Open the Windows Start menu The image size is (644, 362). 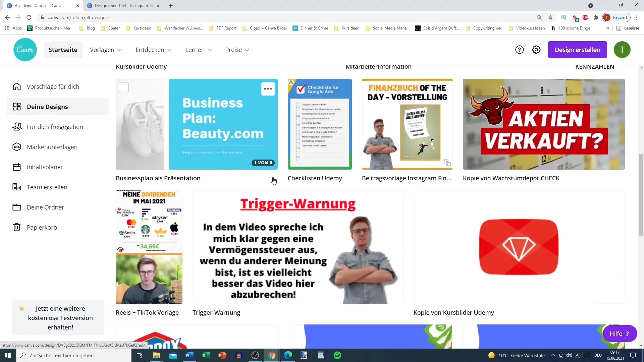tap(8, 355)
